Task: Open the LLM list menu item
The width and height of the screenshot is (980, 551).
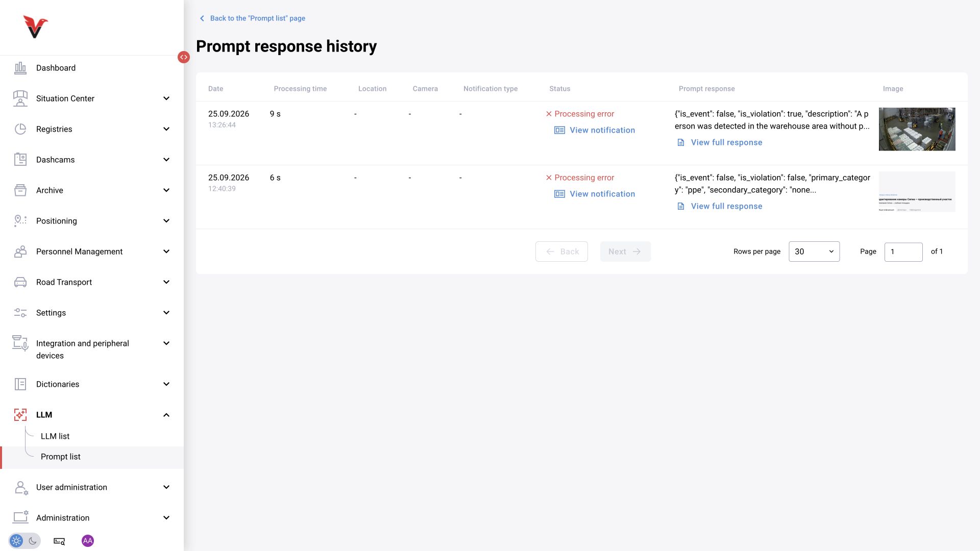Action: 55,436
